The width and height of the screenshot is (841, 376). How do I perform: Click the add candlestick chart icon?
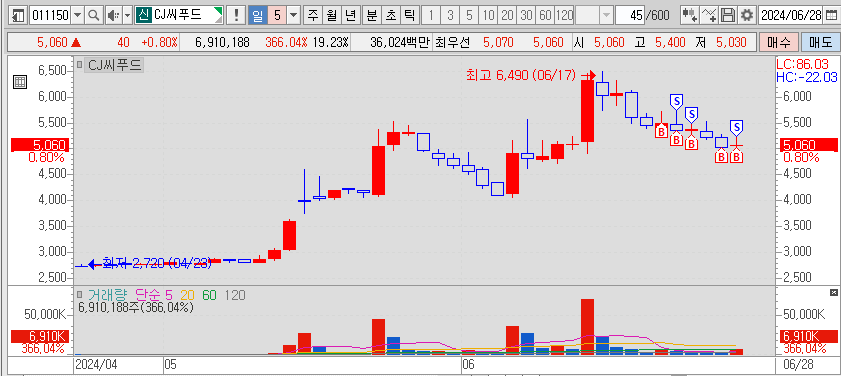coord(690,15)
